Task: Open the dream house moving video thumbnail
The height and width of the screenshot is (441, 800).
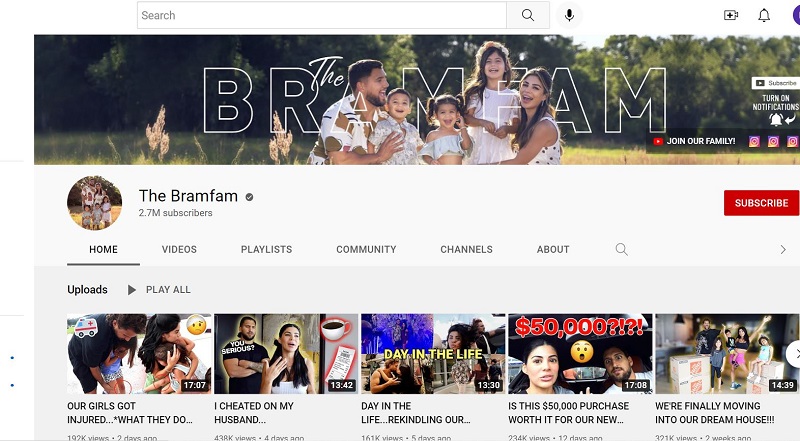Action: click(x=727, y=354)
